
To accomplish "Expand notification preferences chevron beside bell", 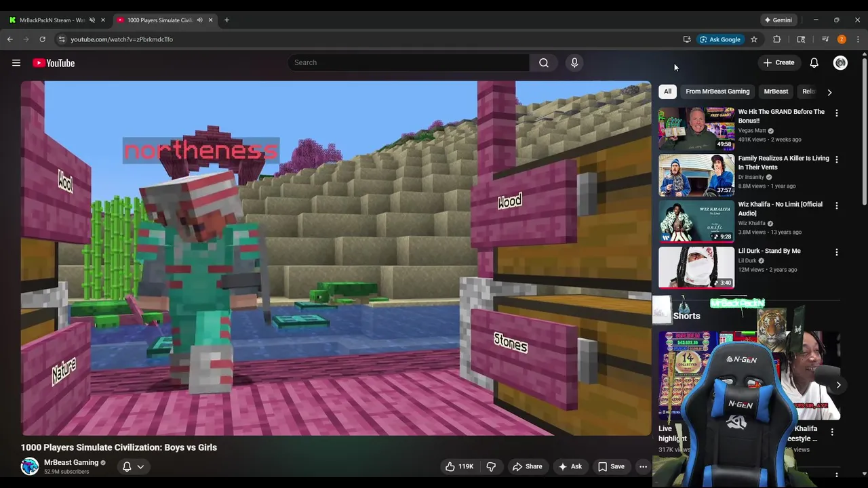I will pyautogui.click(x=140, y=466).
